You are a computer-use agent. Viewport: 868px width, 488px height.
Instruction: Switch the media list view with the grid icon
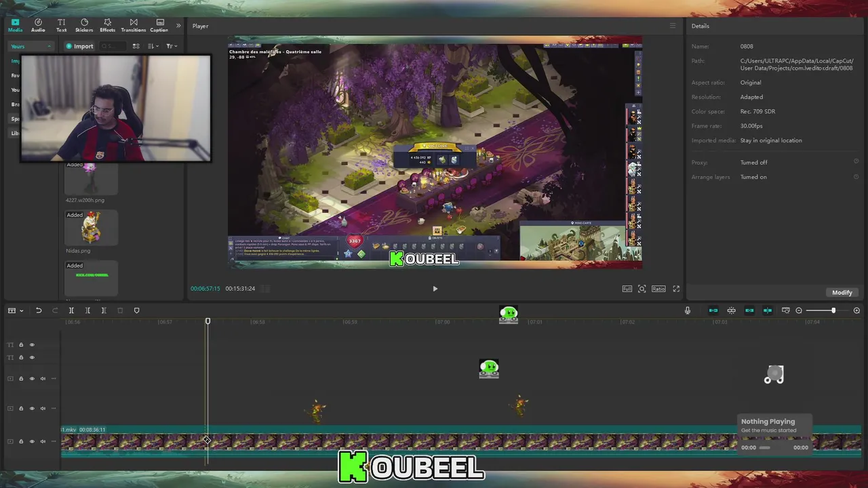136,46
